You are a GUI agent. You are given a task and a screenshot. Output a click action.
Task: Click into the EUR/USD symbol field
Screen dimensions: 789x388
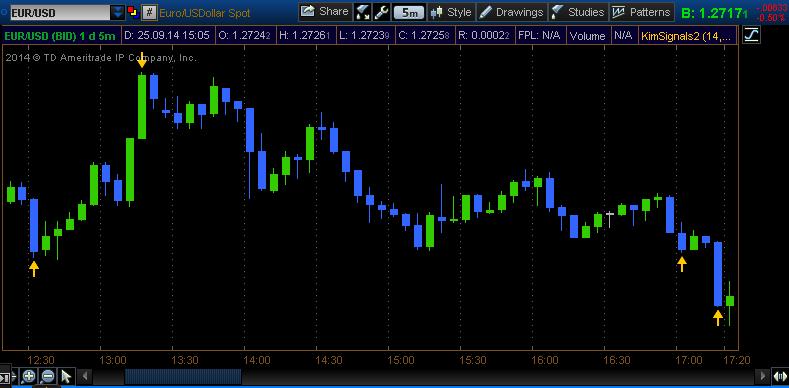tap(60, 13)
